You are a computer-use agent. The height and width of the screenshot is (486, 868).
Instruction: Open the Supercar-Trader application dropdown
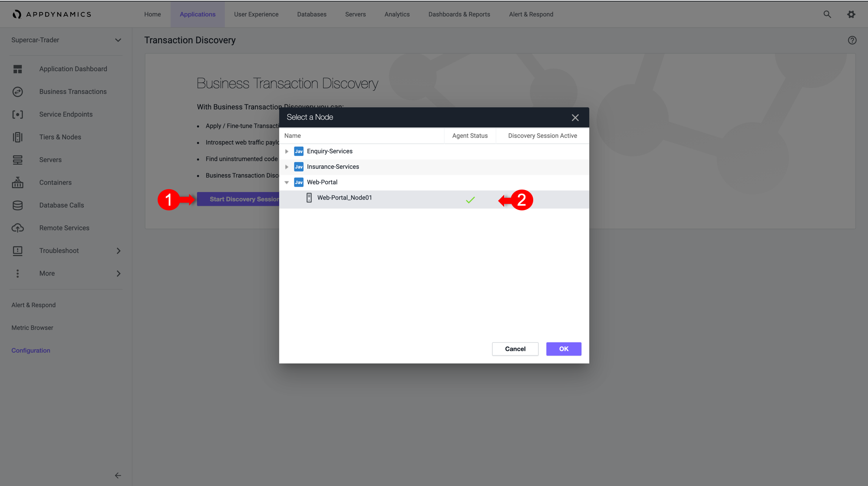(66, 40)
